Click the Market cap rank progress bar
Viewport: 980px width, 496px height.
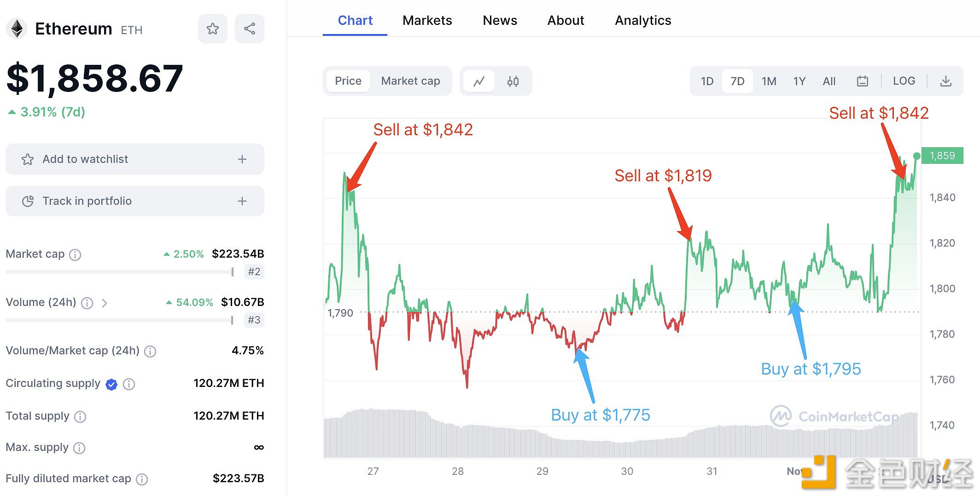(120, 272)
